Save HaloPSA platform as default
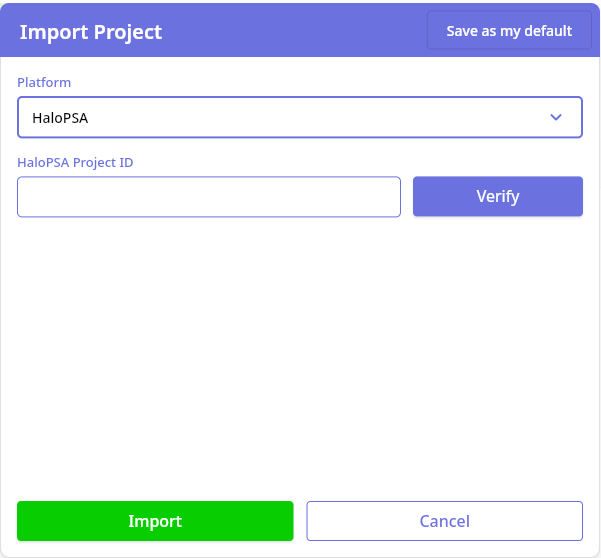The width and height of the screenshot is (601, 558). tap(509, 31)
